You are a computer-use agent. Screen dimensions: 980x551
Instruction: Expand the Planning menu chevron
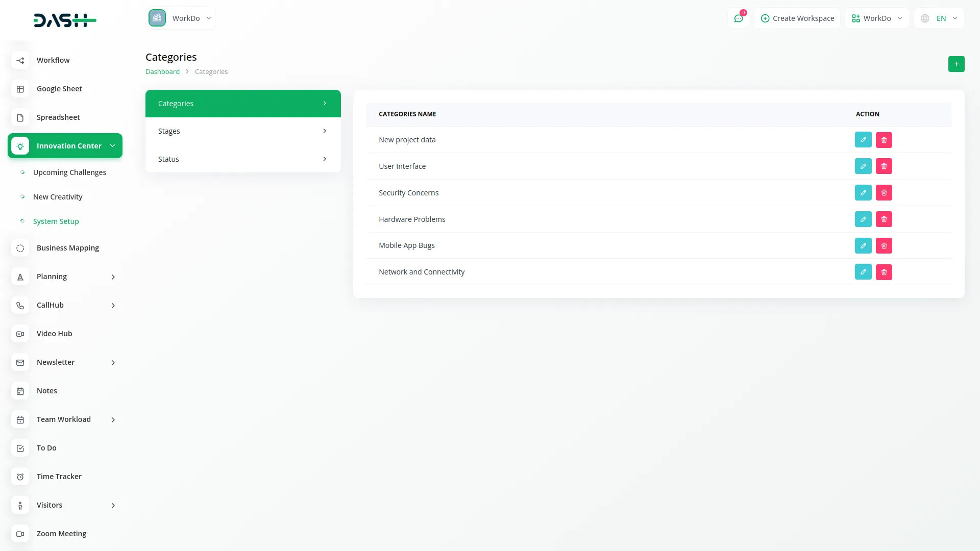pos(113,277)
